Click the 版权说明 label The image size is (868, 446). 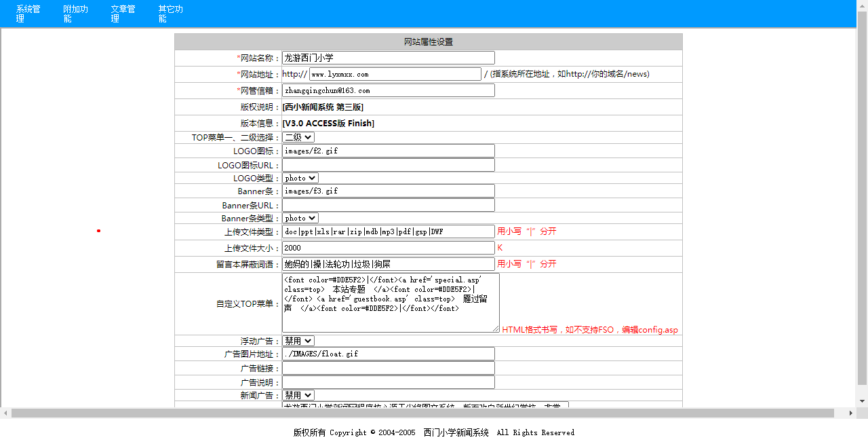(260, 107)
